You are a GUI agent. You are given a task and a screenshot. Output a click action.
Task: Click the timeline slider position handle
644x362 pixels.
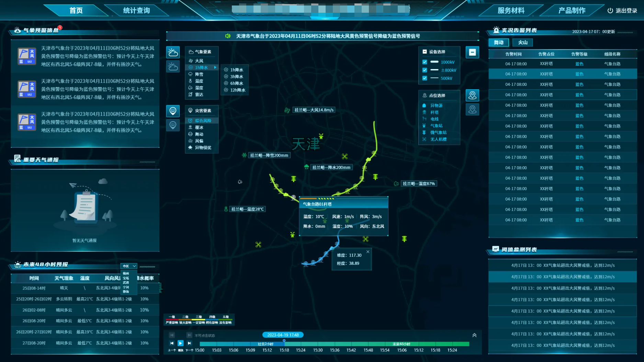pyautogui.click(x=284, y=341)
